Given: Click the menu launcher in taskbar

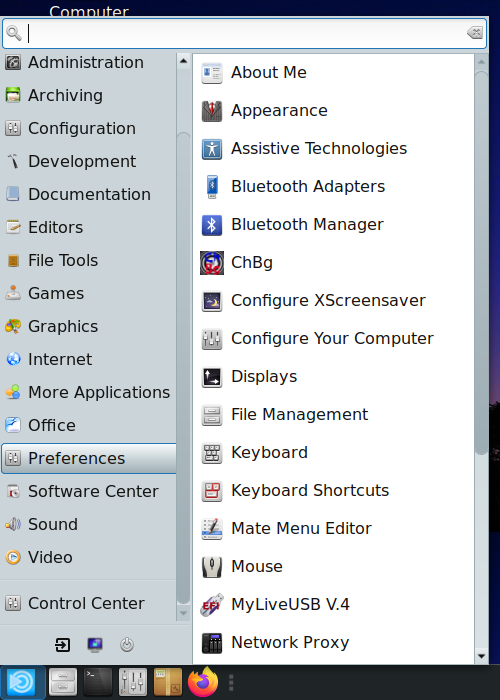Looking at the screenshot, I should point(22,682).
